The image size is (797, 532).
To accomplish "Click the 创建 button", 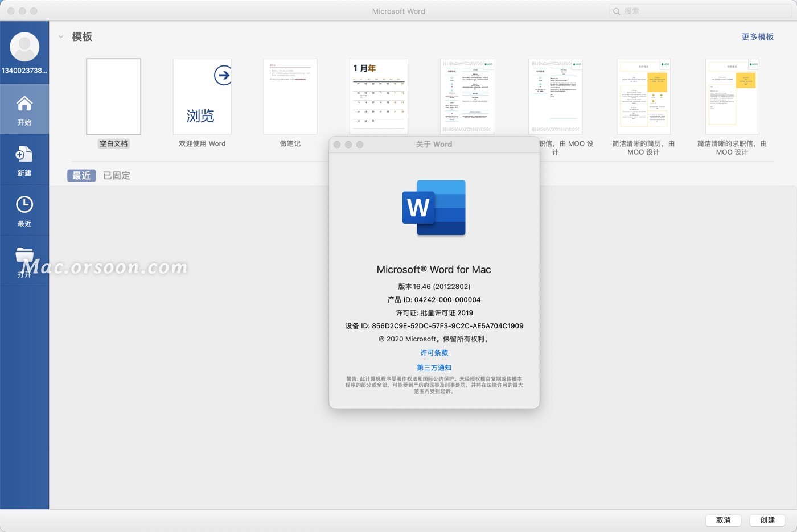I will tap(767, 520).
